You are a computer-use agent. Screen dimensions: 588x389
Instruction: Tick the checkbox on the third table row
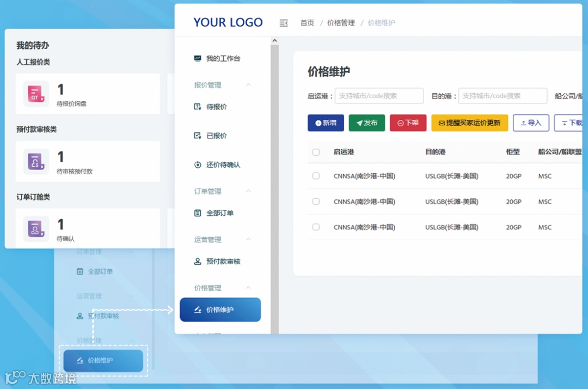point(315,227)
